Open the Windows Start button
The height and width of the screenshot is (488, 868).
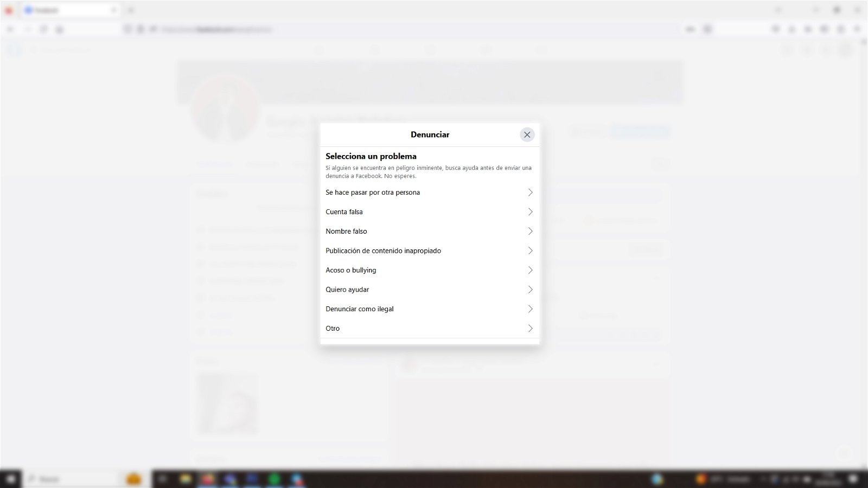coord(11,479)
